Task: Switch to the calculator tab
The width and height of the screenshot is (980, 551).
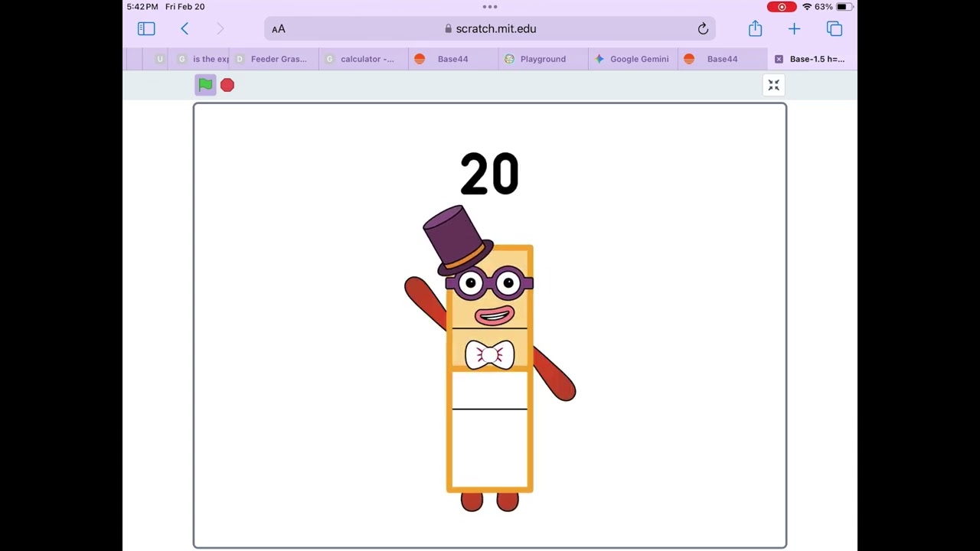Action: [x=364, y=59]
